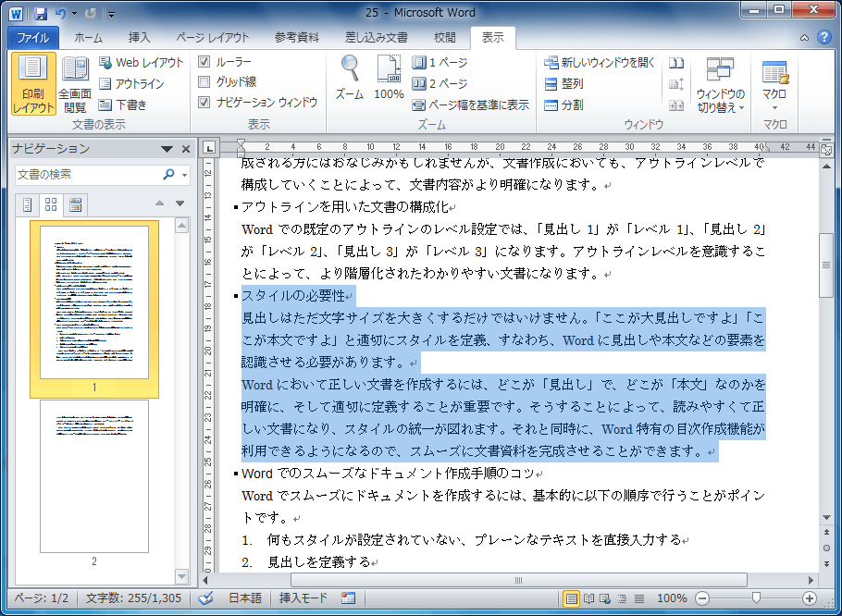
Task: Fit ページ幅を基準に表示
Action: pyautogui.click(x=471, y=105)
